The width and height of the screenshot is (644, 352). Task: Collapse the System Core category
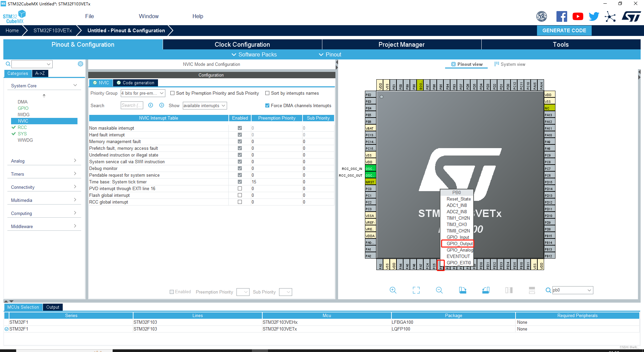click(x=74, y=85)
